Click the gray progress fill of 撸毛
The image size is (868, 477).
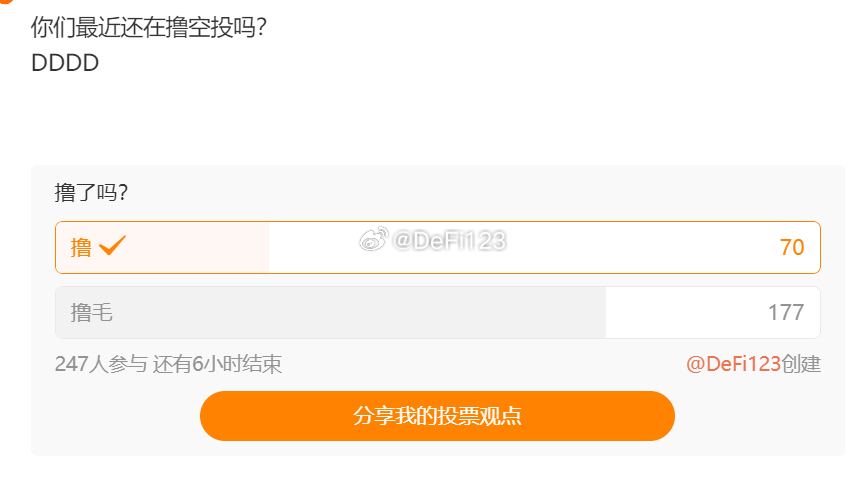click(x=330, y=313)
